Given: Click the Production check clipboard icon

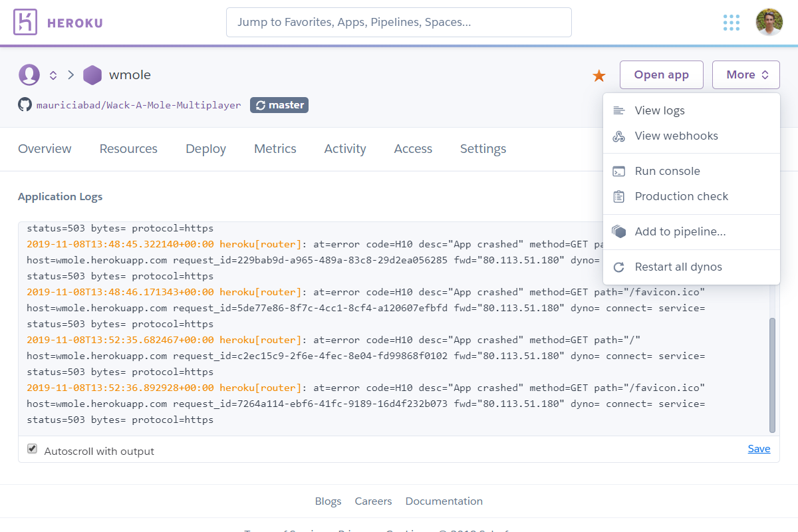Looking at the screenshot, I should 619,197.
